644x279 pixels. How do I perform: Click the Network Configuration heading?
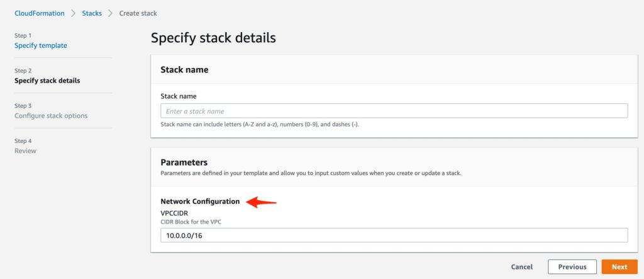point(200,202)
